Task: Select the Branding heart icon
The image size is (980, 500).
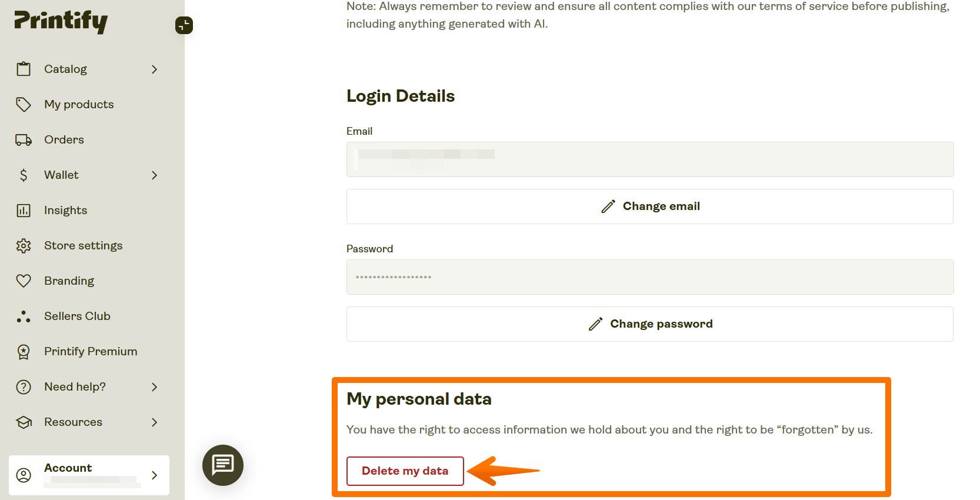Action: coord(24,281)
